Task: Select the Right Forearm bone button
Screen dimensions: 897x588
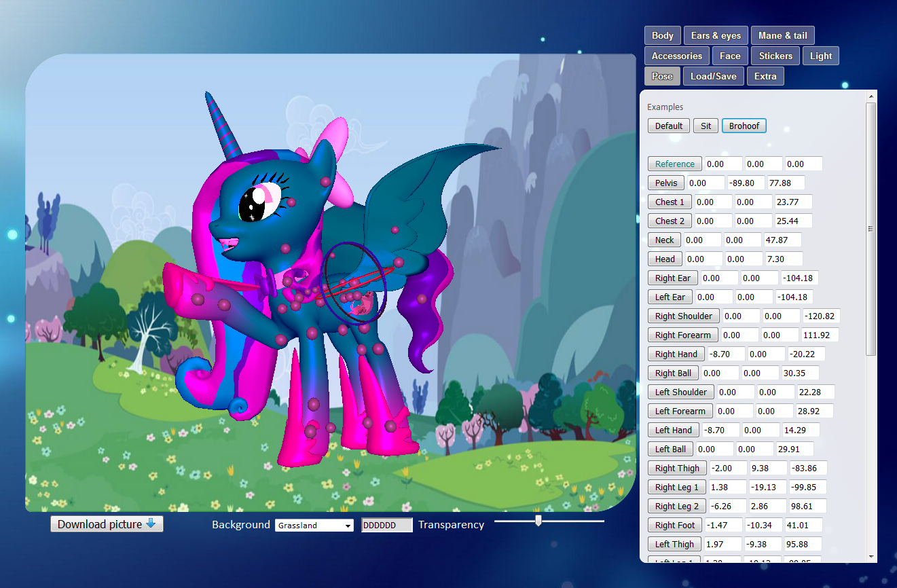Action: click(683, 335)
